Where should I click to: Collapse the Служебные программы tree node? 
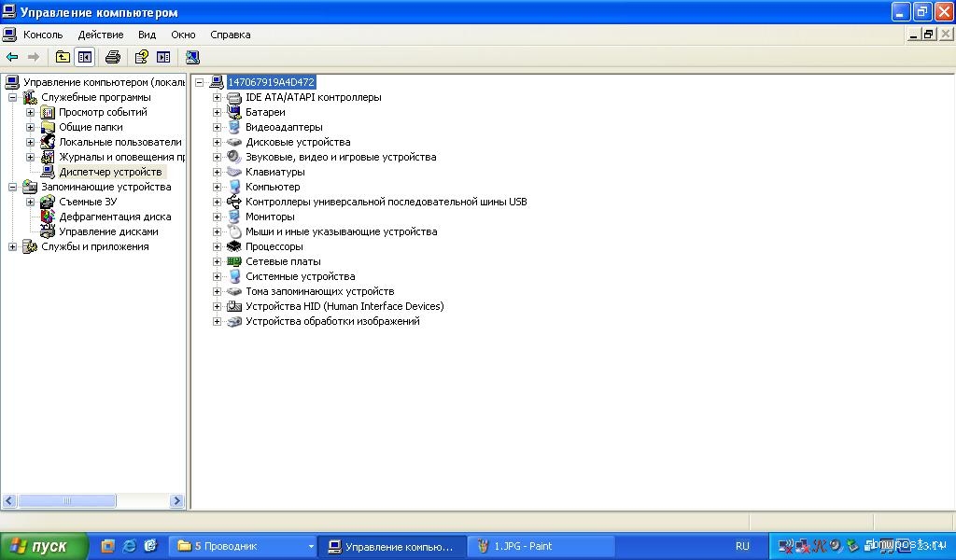(x=12, y=97)
